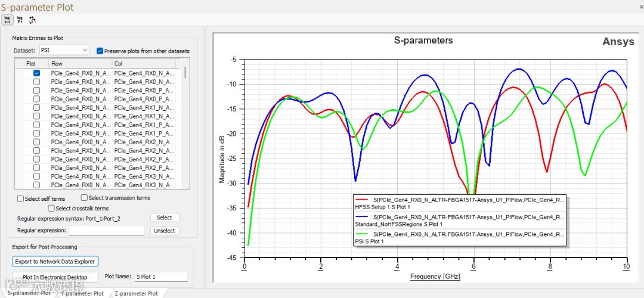Toggle logarithmic Y axis icon
Viewport: 644px width, 298px height.
point(20,19)
